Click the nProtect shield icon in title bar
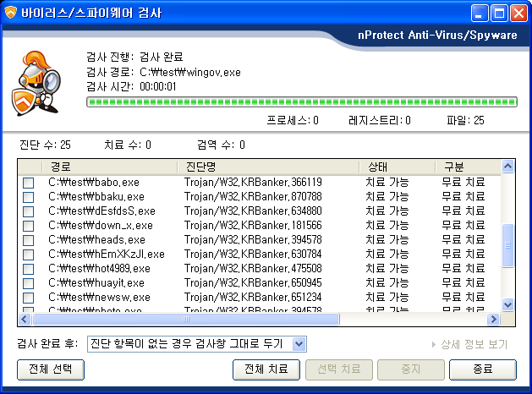Viewport: 532px width, 394px height. [x=10, y=13]
